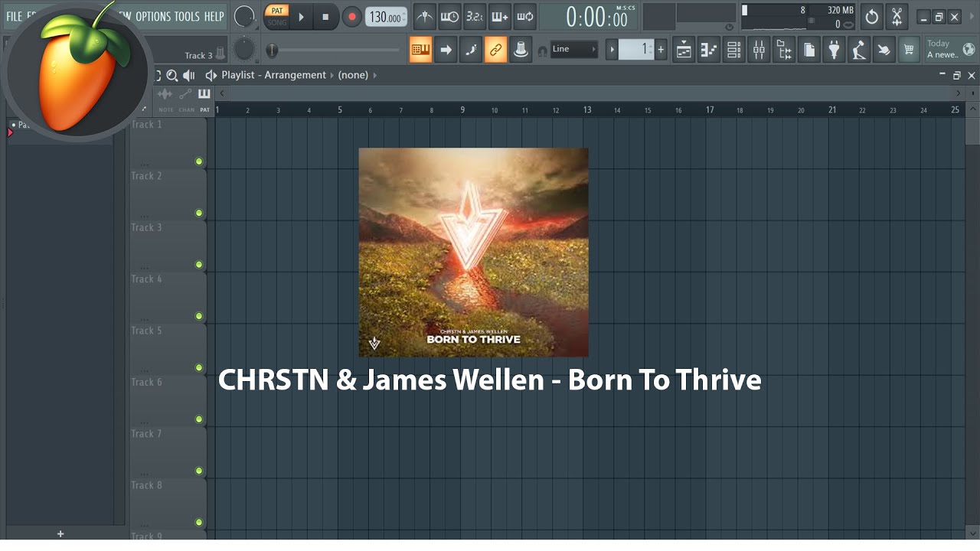Open the Channel rack icon
Image resolution: width=980 pixels, height=551 pixels.
pyautogui.click(x=733, y=50)
